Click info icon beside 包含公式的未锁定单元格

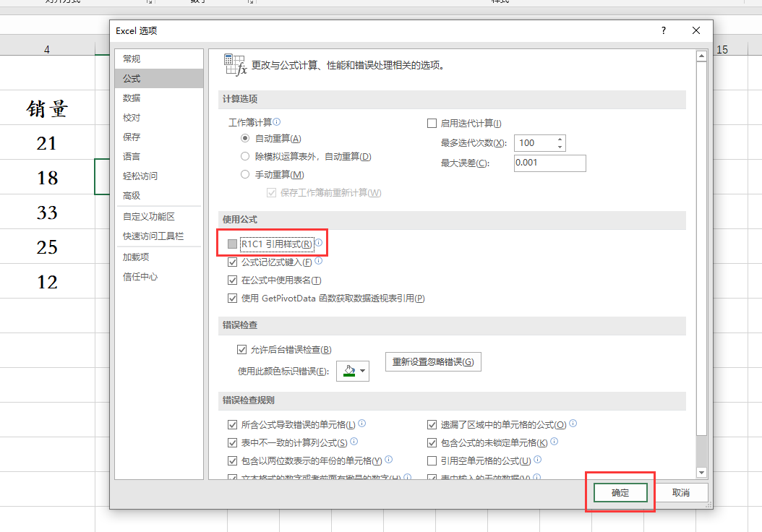tap(555, 441)
